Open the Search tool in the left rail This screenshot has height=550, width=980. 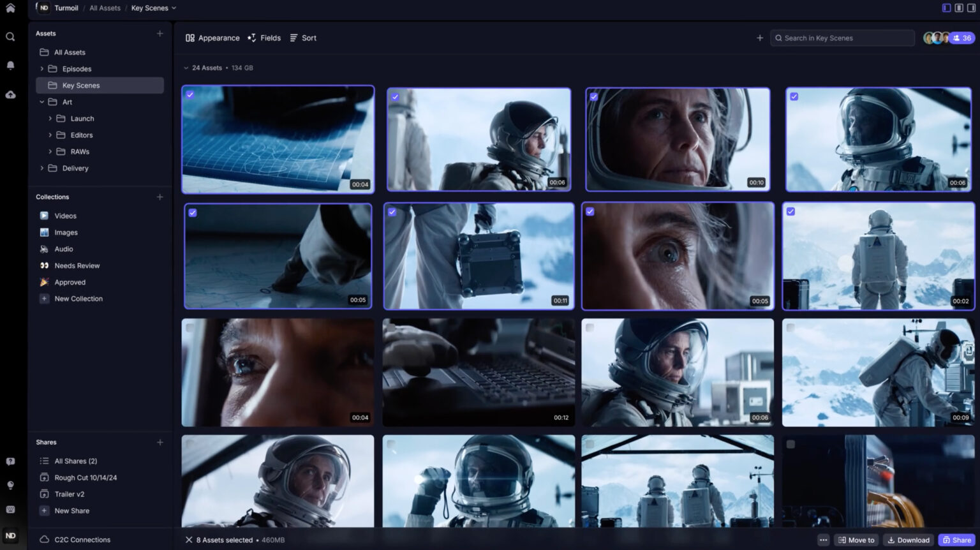(x=10, y=36)
